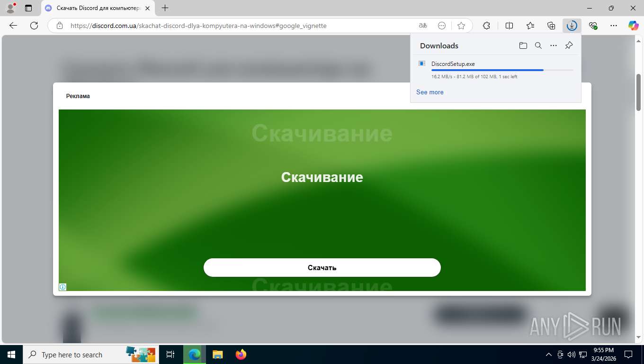View site information lock icon

[x=60, y=26]
